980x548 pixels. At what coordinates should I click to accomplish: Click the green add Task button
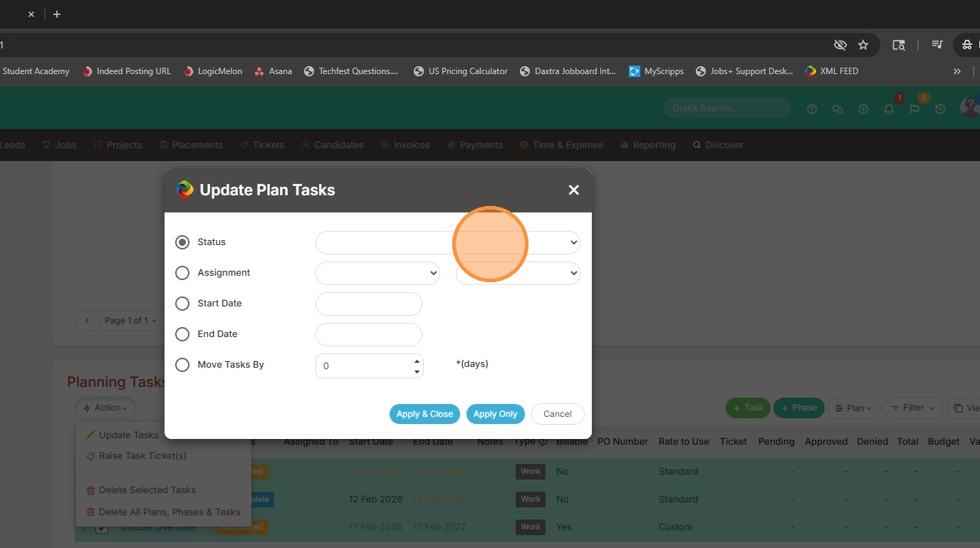[x=747, y=408]
